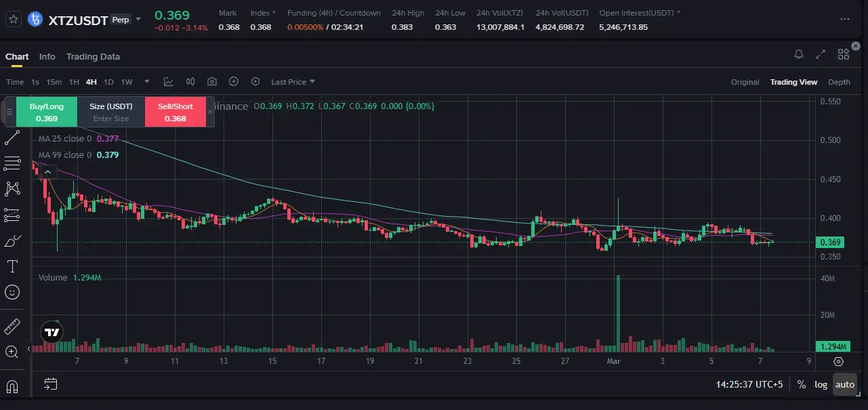Open the Info tab
Image resolution: width=868 pixels, height=410 pixels.
point(47,56)
